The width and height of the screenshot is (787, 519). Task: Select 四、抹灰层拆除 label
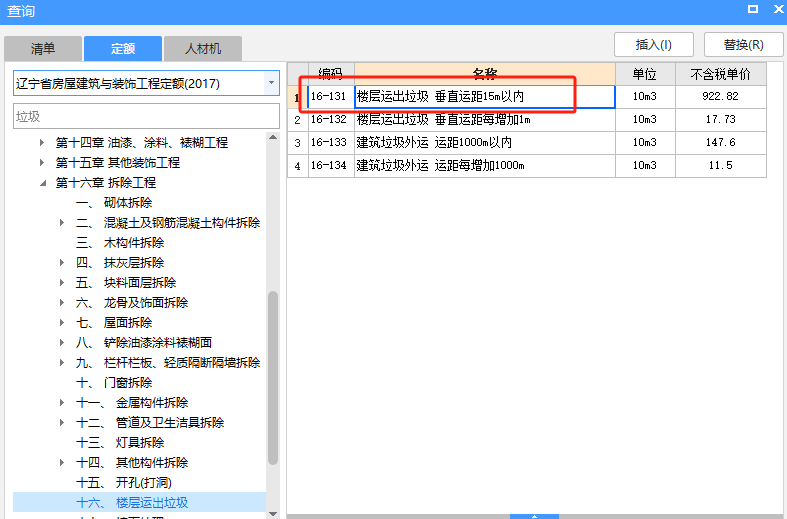pyautogui.click(x=120, y=263)
